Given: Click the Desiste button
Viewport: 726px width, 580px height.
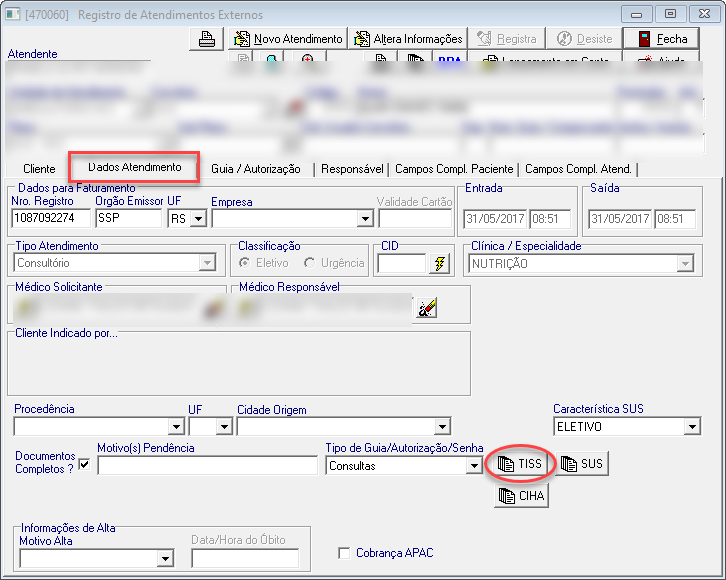Looking at the screenshot, I should [x=584, y=39].
